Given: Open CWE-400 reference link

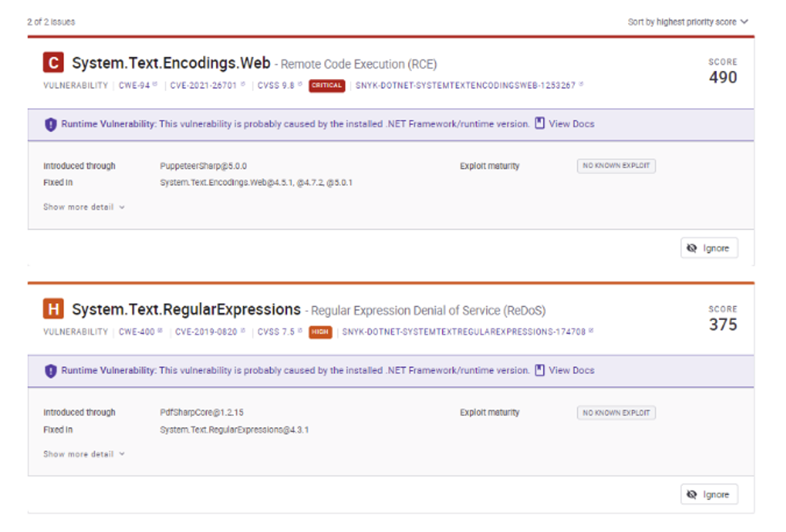Looking at the screenshot, I should [x=139, y=332].
